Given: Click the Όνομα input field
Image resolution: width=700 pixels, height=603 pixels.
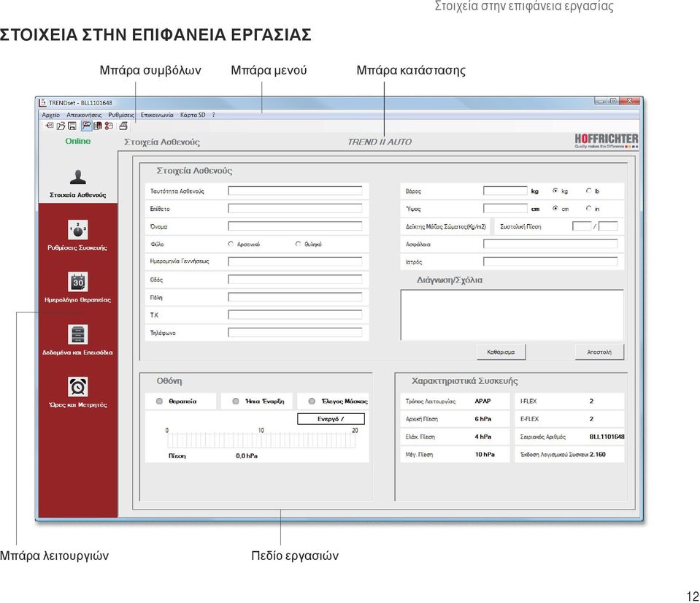Looking at the screenshot, I should pos(295,226).
